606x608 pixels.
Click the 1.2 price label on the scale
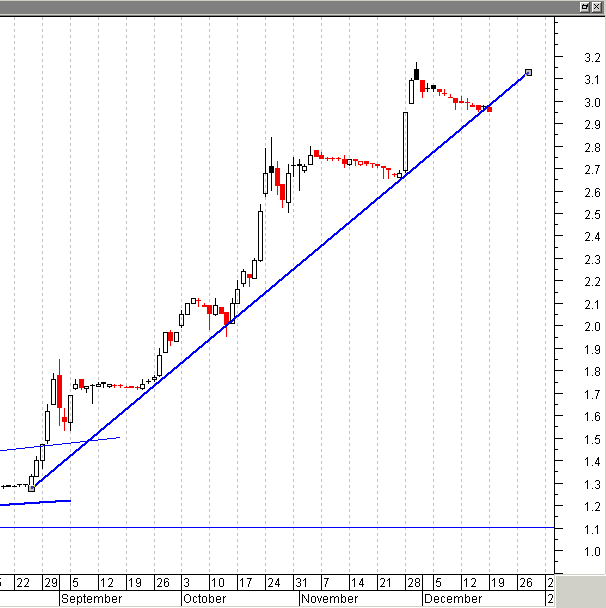pyautogui.click(x=592, y=507)
